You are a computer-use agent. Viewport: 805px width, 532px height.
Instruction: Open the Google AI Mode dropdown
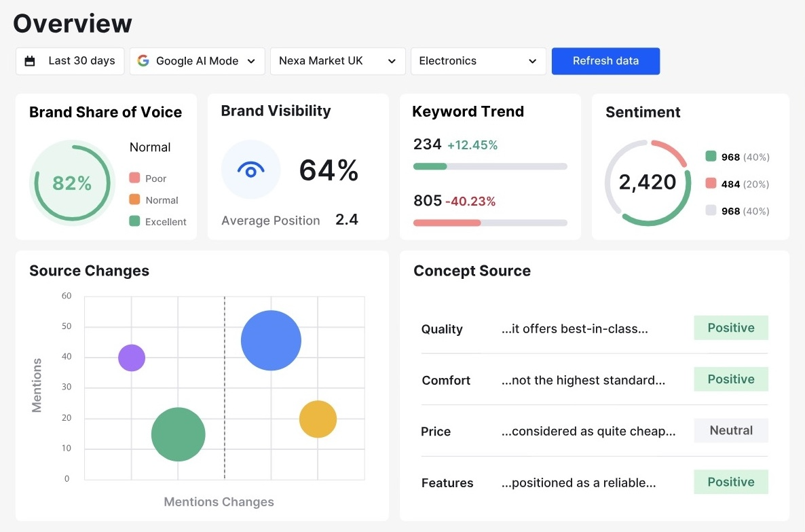pos(197,60)
